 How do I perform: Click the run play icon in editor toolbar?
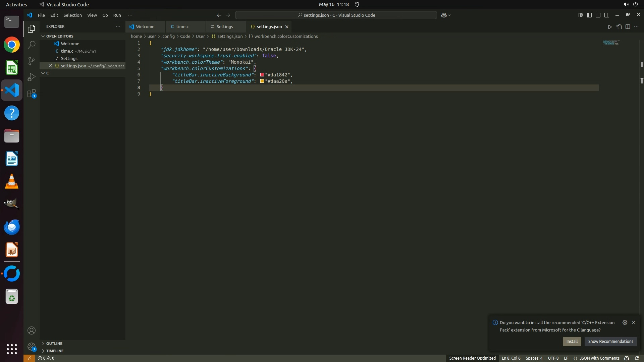[610, 27]
